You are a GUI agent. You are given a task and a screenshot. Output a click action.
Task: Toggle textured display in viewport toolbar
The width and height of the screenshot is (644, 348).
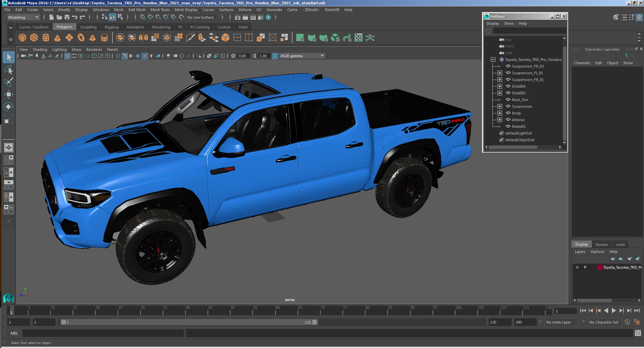145,56
